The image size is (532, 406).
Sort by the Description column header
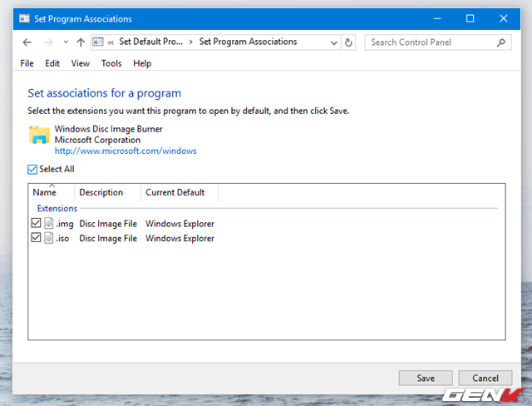tap(107, 192)
